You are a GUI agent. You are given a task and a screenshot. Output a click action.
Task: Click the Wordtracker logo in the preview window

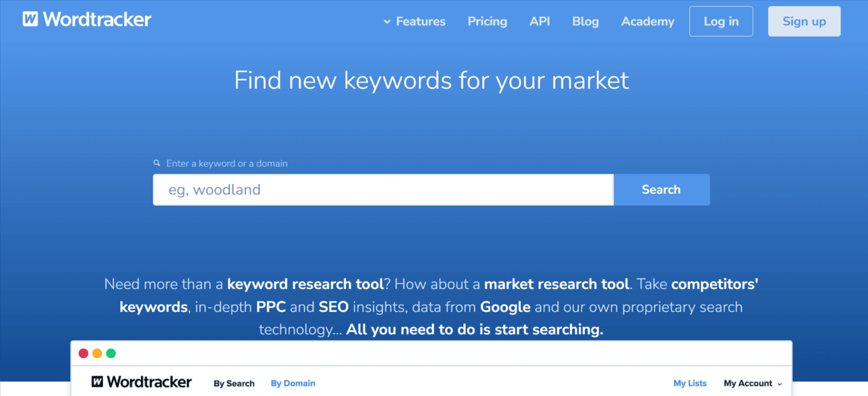(141, 382)
